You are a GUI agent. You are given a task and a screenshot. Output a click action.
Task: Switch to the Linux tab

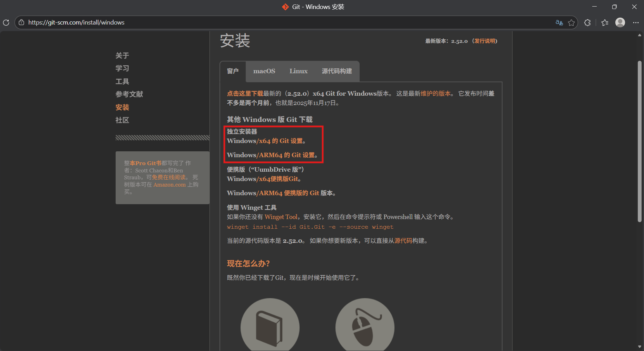click(x=298, y=71)
